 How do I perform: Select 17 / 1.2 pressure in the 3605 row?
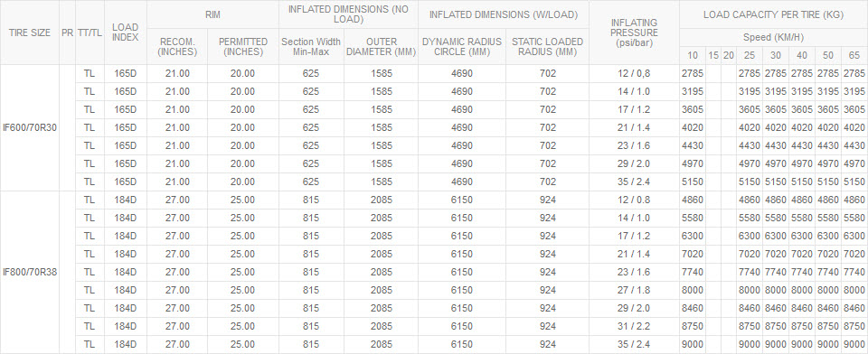coord(634,109)
